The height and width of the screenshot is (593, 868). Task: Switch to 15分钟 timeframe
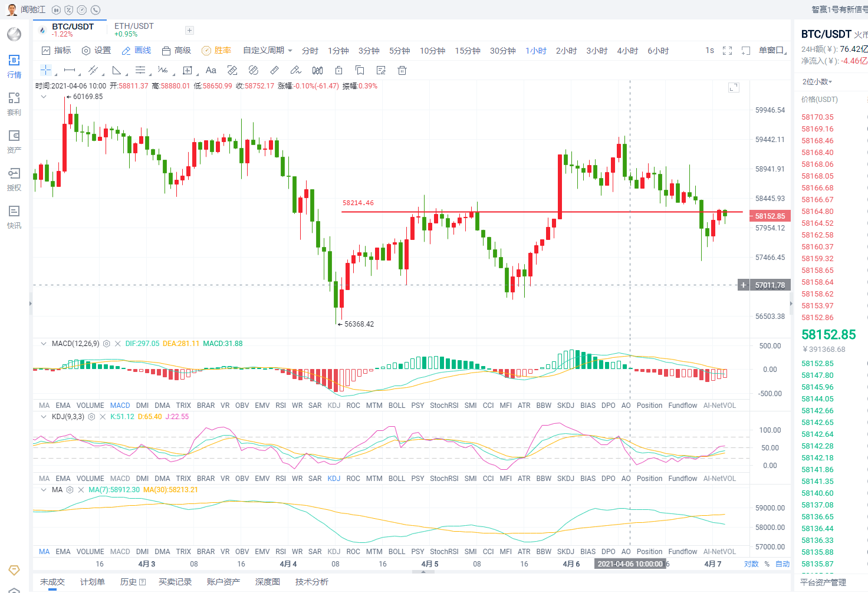(468, 51)
